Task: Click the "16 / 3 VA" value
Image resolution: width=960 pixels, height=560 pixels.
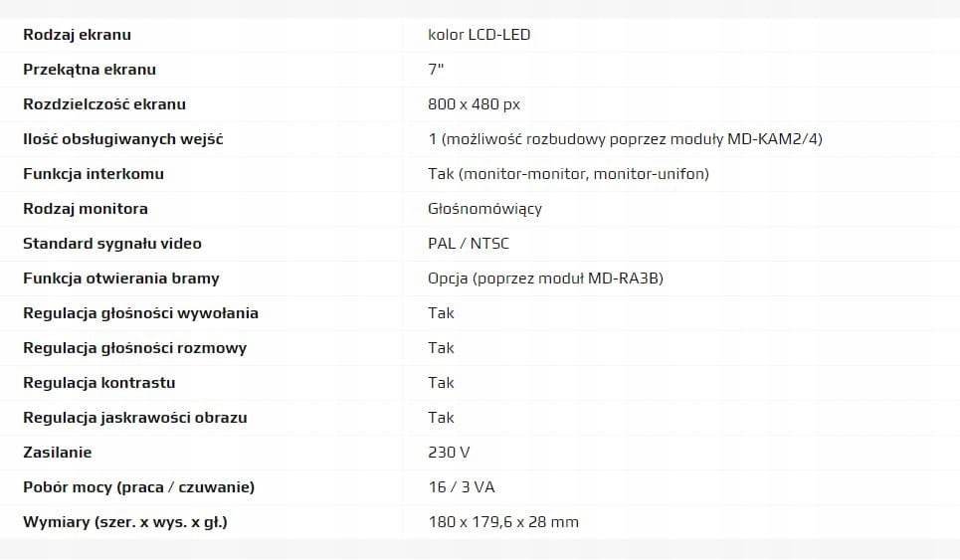Action: coord(462,487)
